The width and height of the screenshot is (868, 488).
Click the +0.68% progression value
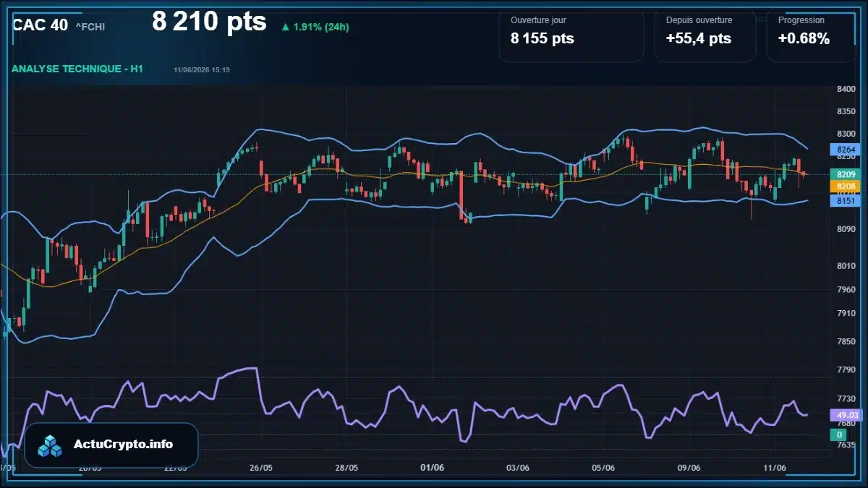tap(804, 39)
